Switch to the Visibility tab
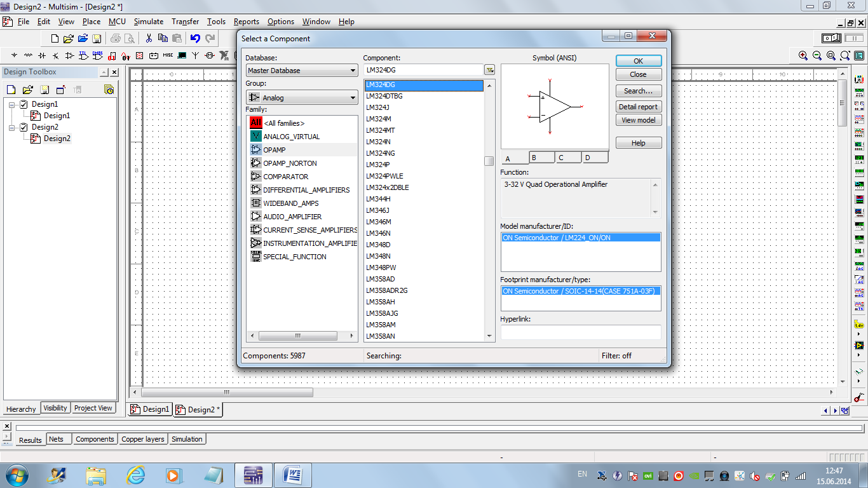 tap(55, 408)
